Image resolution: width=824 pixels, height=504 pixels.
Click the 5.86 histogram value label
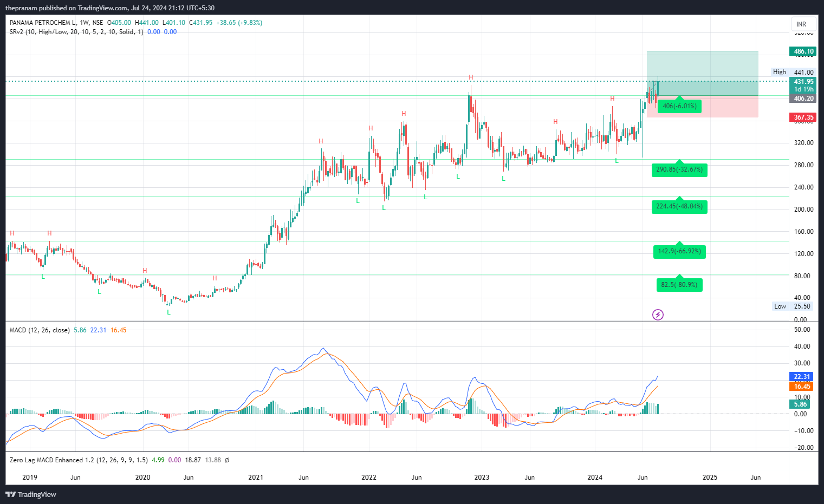tap(800, 404)
